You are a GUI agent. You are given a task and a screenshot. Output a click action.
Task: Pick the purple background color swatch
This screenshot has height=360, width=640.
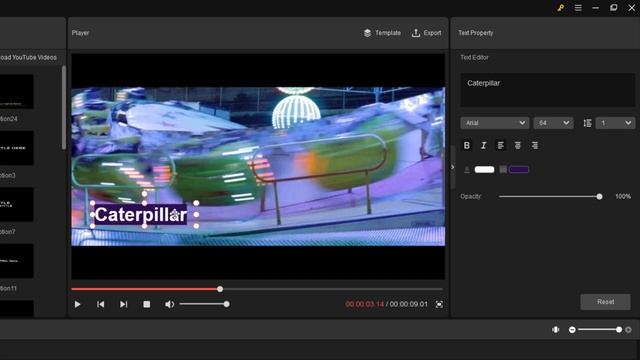click(x=519, y=169)
